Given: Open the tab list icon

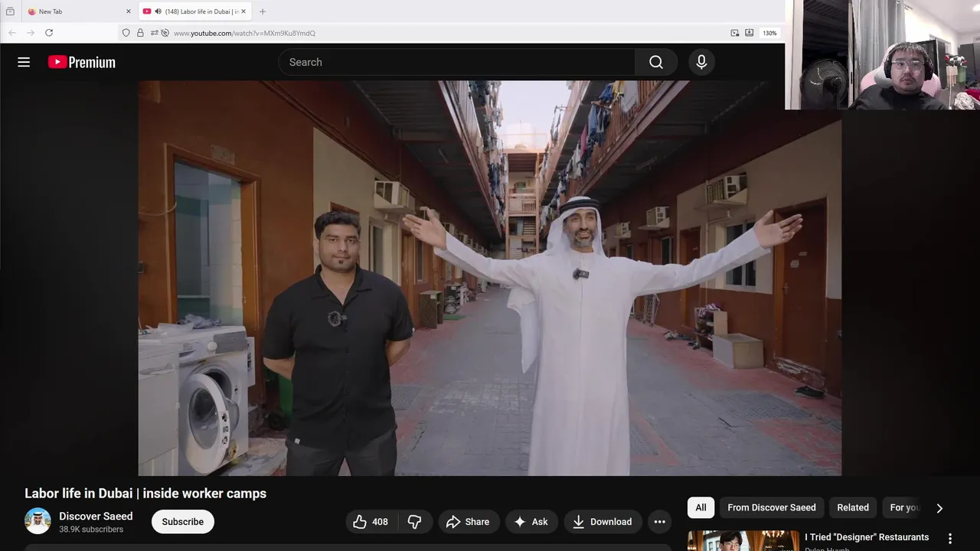Looking at the screenshot, I should click(10, 11).
